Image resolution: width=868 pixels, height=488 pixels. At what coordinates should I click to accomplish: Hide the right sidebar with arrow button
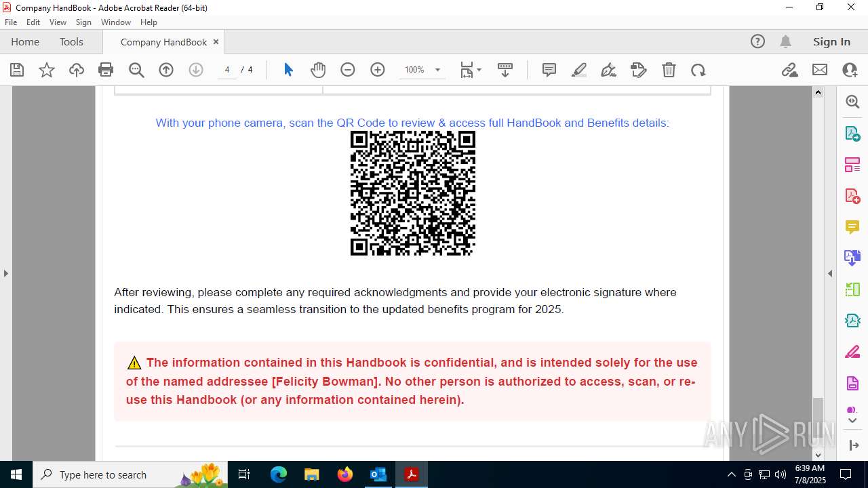point(852,445)
